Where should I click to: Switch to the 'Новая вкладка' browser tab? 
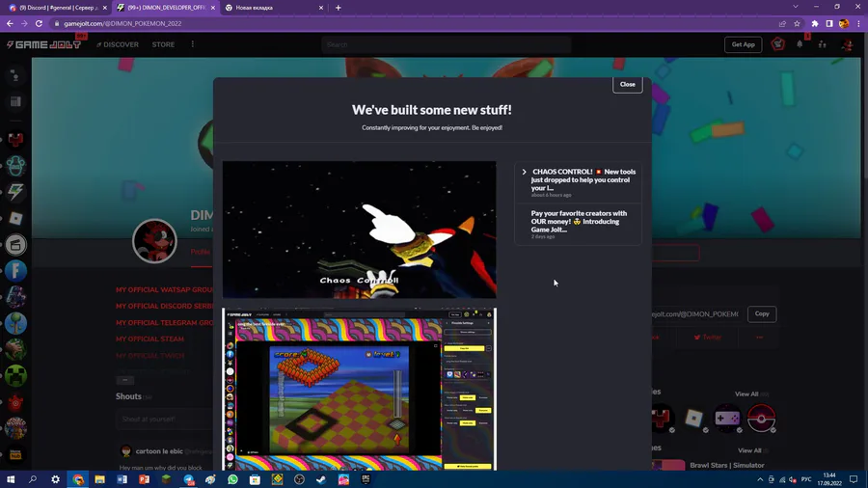275,8
